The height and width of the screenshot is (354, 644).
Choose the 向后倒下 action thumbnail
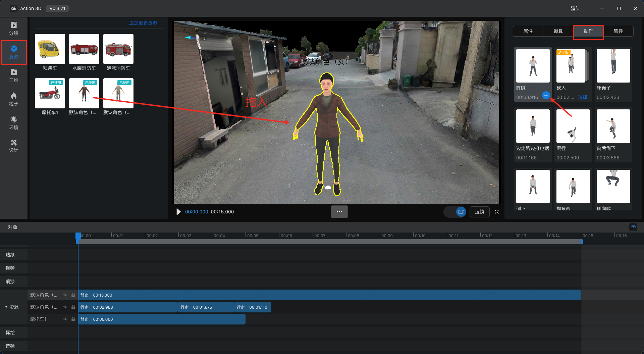point(613,126)
